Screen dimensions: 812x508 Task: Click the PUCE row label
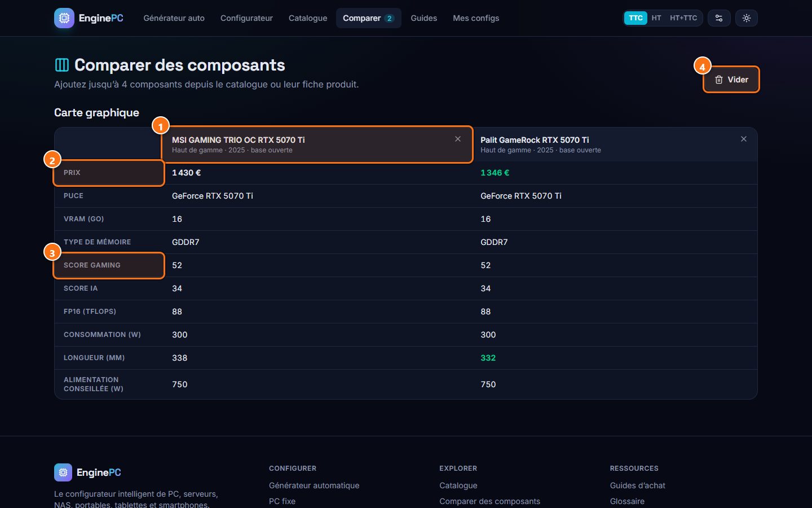point(73,196)
